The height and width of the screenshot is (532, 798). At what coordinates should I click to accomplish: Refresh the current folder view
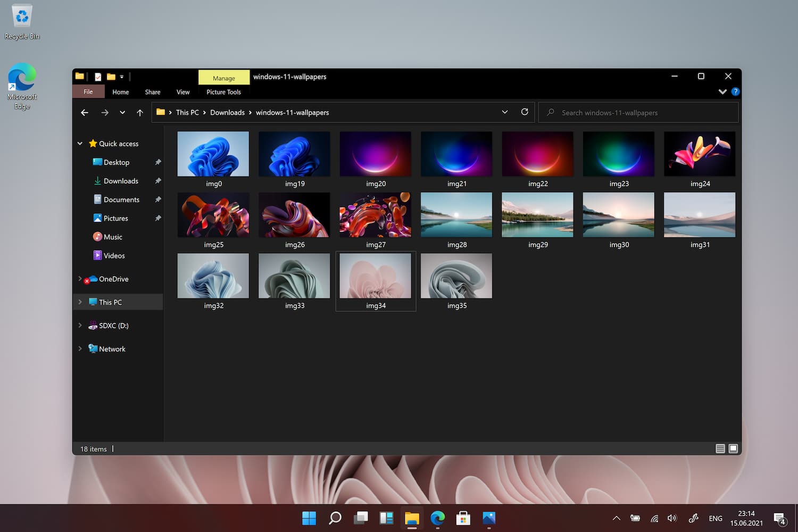tap(525, 112)
